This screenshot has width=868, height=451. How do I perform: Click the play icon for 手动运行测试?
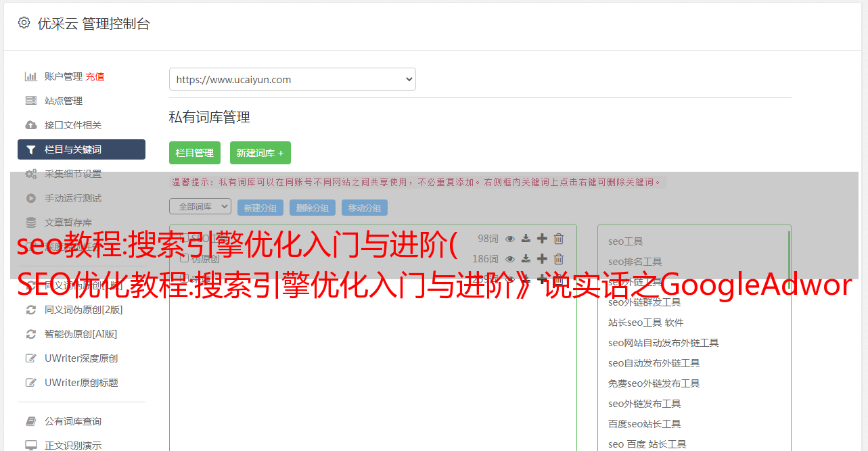[31, 198]
